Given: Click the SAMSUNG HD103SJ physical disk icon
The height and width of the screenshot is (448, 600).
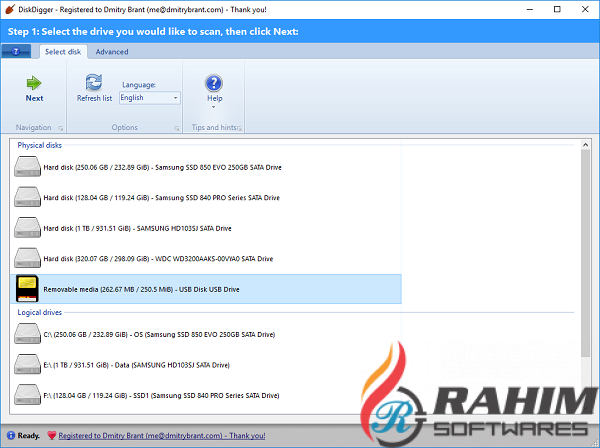Looking at the screenshot, I should tap(27, 228).
